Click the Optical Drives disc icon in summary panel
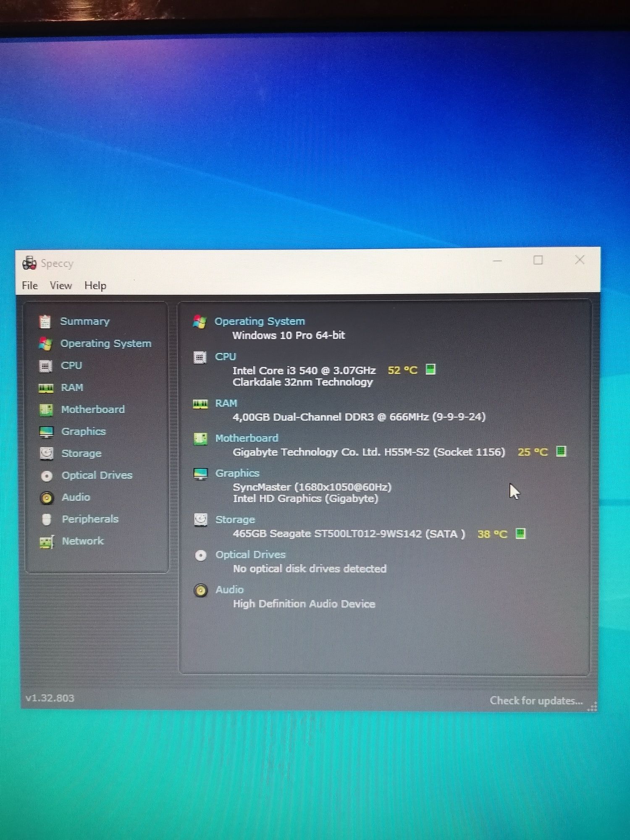This screenshot has width=630, height=840. pos(201,556)
